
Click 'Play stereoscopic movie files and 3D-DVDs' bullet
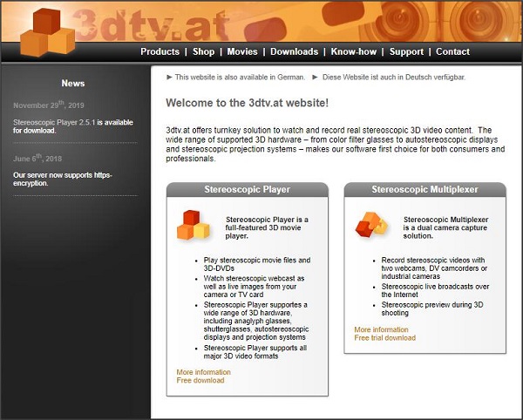[x=257, y=264]
